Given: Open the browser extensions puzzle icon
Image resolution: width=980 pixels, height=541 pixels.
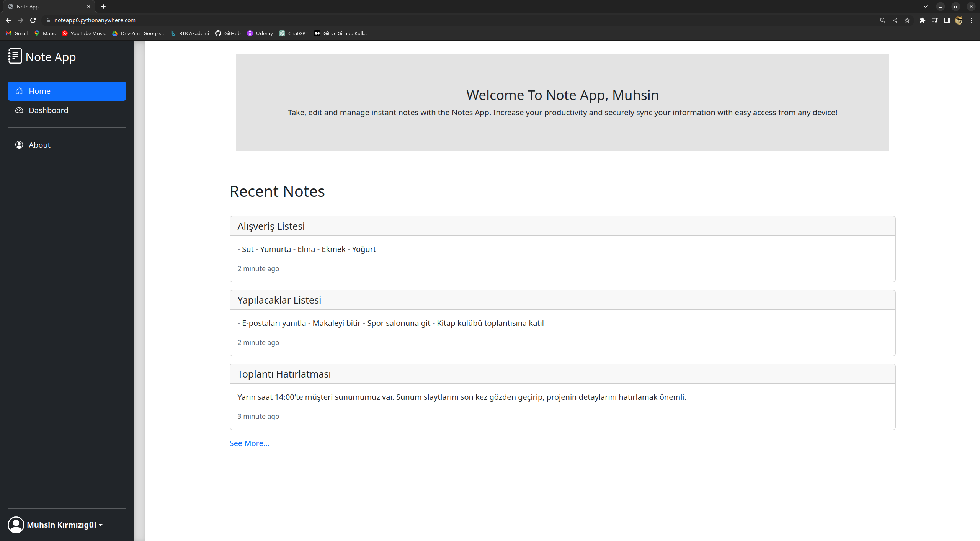Looking at the screenshot, I should [922, 20].
